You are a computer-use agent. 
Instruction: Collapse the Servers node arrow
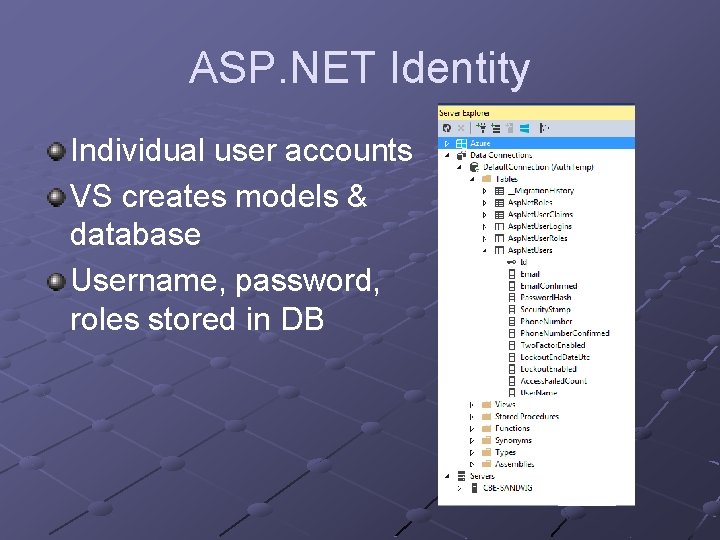[447, 476]
